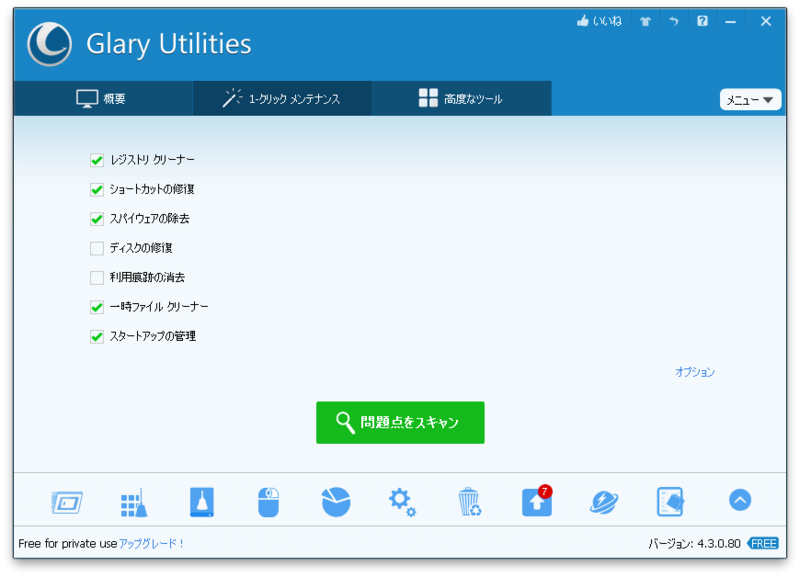The width and height of the screenshot is (800, 577).
Task: Open the Context Menu Manager mouse icon
Action: pos(268,502)
